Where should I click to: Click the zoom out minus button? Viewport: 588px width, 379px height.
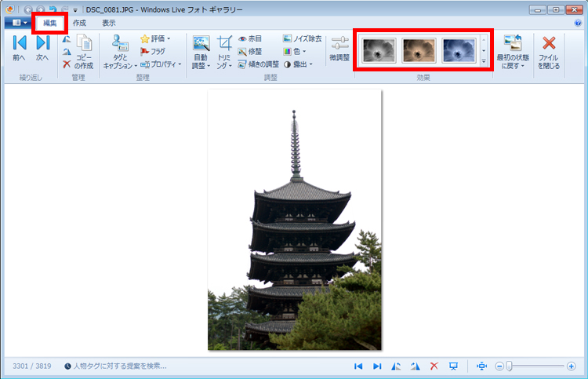(499, 366)
